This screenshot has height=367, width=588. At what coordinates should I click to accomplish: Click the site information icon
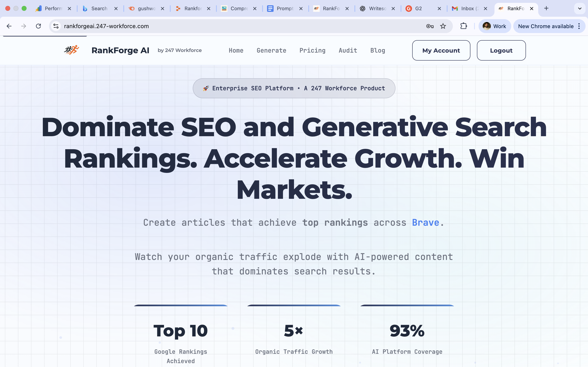56,26
